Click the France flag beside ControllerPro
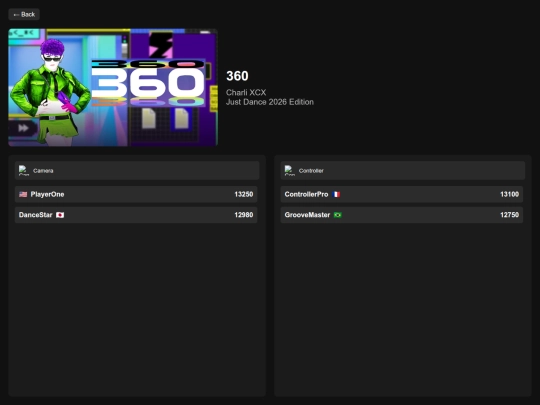 tap(336, 194)
